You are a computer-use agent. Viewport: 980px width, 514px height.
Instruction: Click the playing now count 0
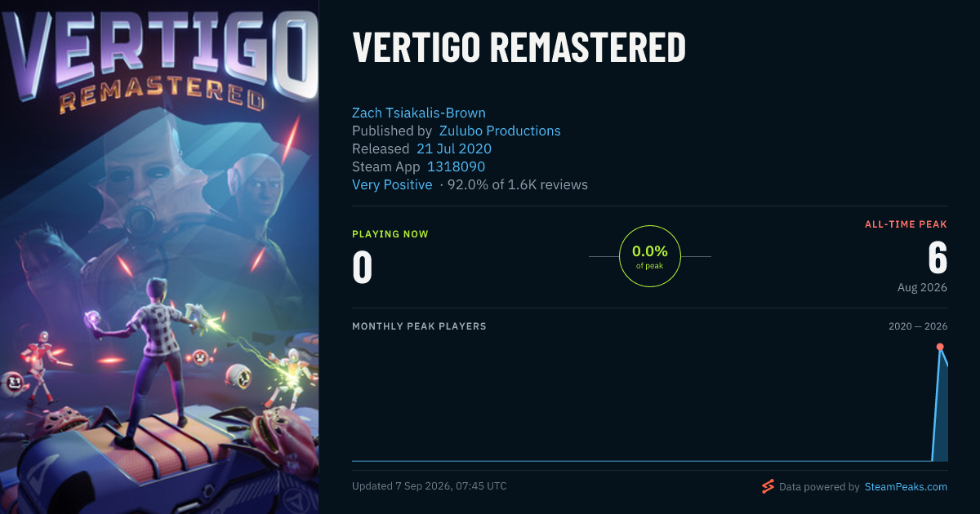pos(362,268)
